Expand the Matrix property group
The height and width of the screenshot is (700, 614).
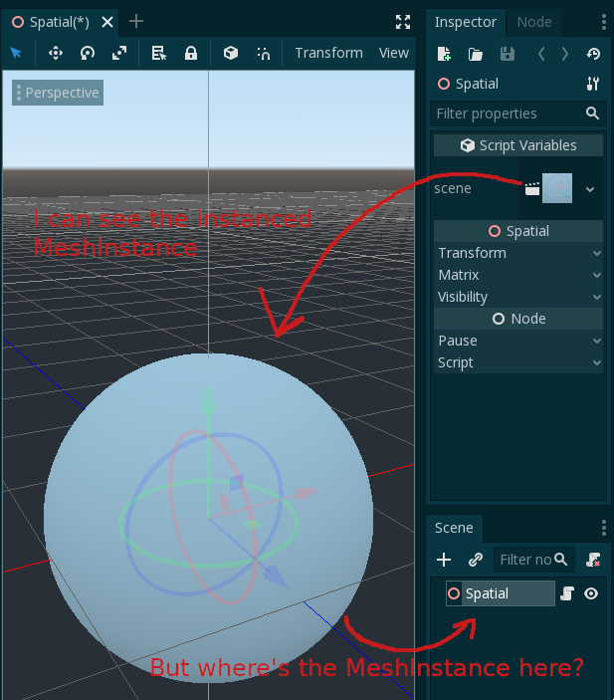pyautogui.click(x=518, y=275)
